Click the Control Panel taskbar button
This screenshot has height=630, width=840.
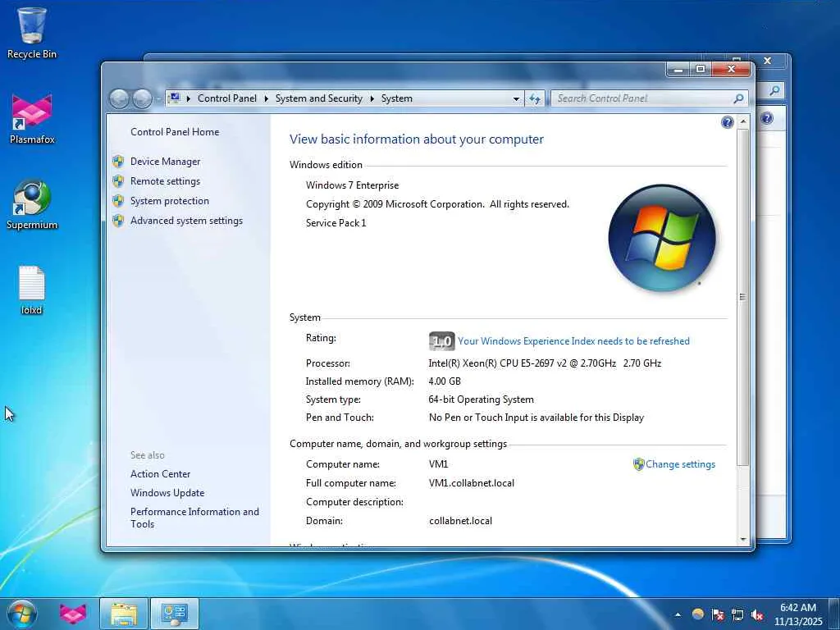coord(175,614)
